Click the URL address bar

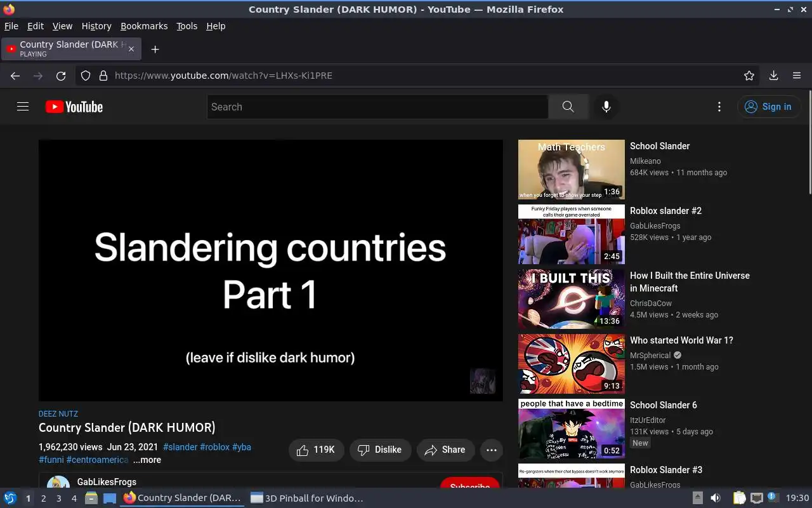click(x=419, y=76)
